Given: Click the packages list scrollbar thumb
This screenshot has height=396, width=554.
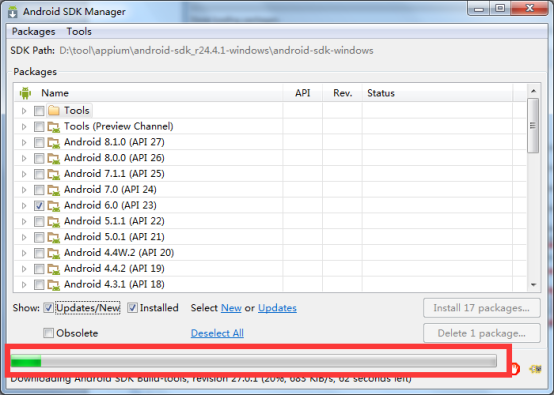Looking at the screenshot, I should (533, 126).
